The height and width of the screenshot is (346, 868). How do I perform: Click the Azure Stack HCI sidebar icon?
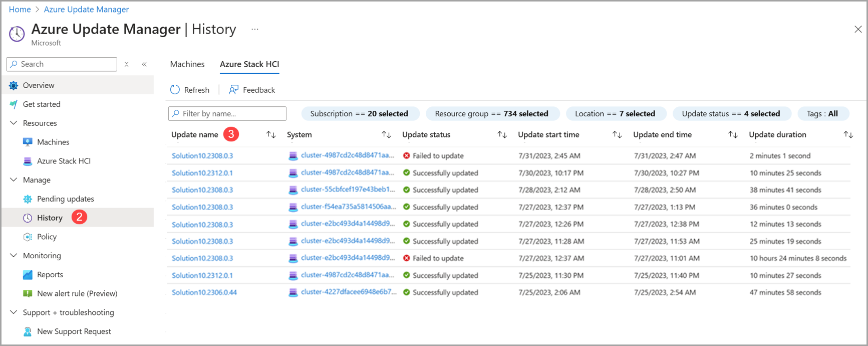click(x=28, y=161)
